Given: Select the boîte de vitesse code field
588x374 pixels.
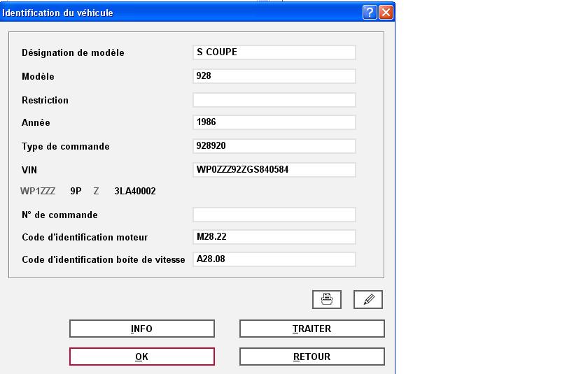Looking at the screenshot, I should 274,259.
